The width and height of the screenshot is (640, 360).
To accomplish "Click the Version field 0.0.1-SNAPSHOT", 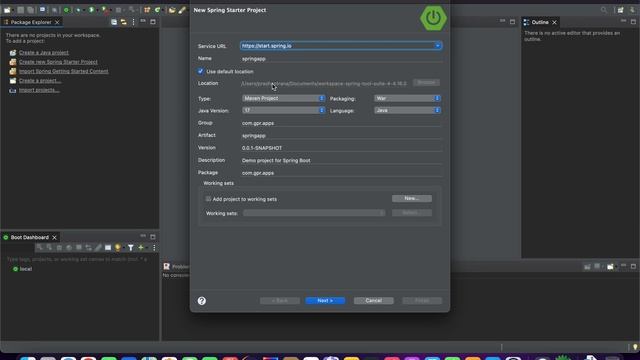I will [342, 148].
